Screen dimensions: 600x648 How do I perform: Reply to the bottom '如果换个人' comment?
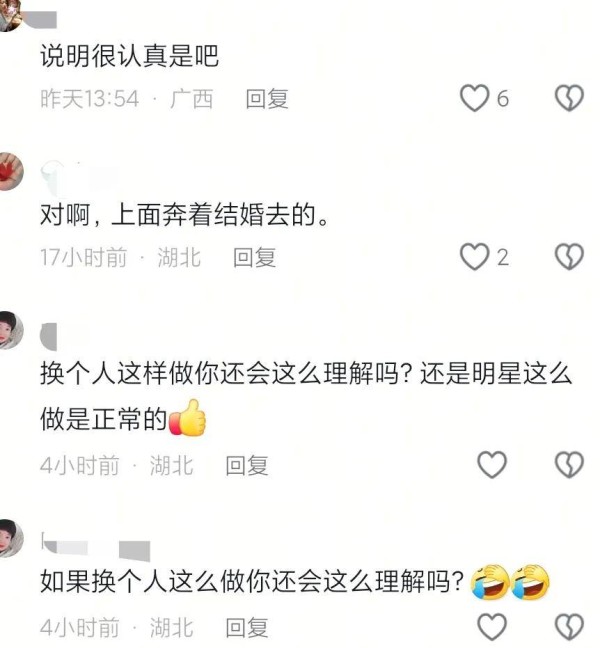247,628
